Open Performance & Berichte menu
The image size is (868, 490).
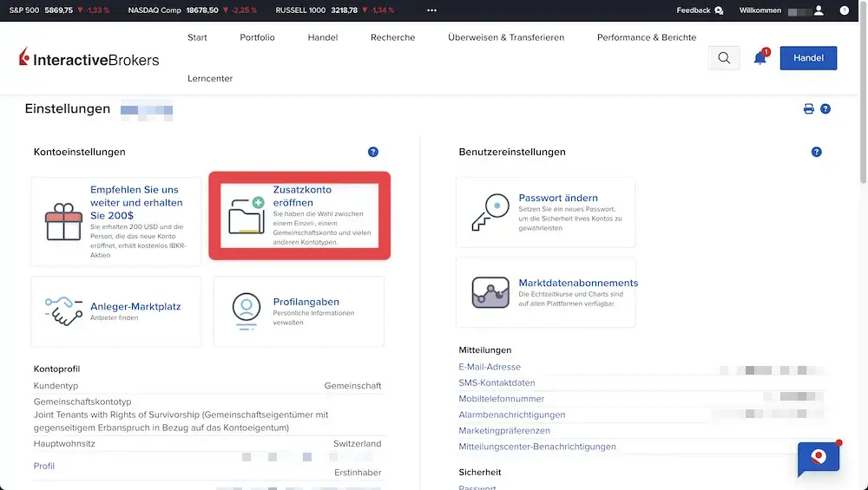pos(647,37)
